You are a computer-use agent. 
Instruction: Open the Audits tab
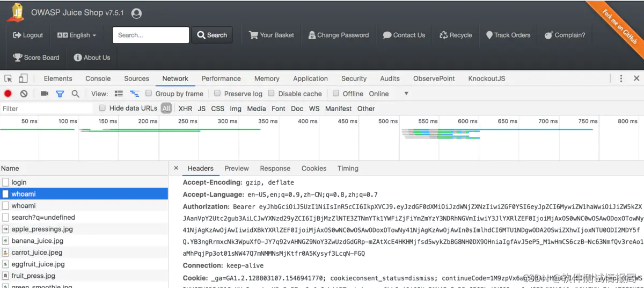(390, 78)
